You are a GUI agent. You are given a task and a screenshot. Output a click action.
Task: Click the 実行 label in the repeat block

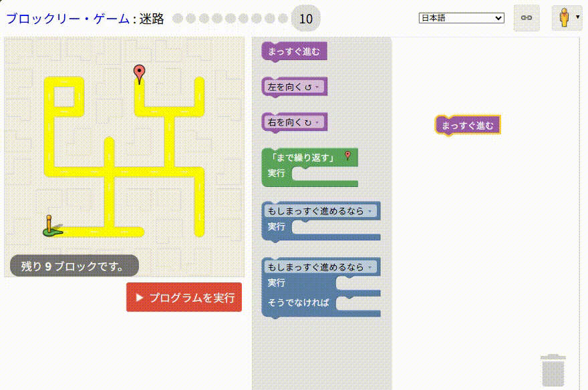[277, 173]
